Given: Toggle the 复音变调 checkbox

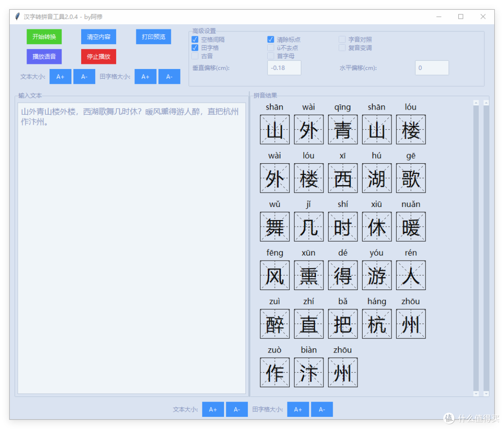Looking at the screenshot, I should [342, 48].
